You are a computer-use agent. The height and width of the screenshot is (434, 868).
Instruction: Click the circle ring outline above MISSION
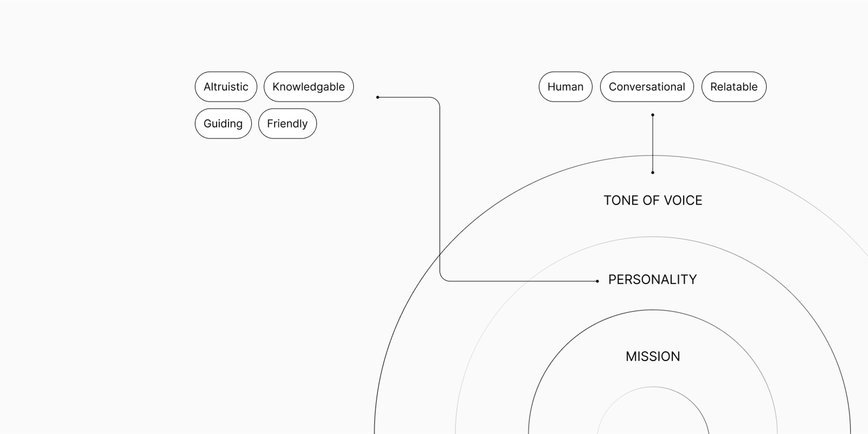(x=653, y=310)
